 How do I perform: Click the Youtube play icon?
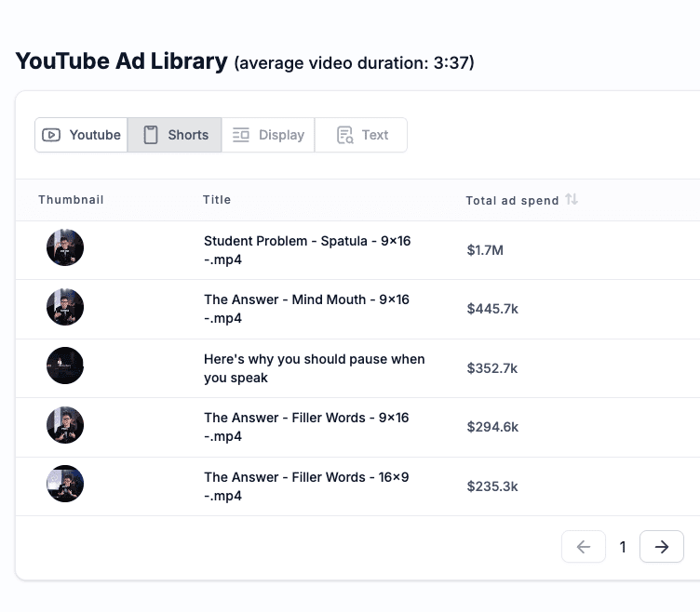(x=51, y=135)
